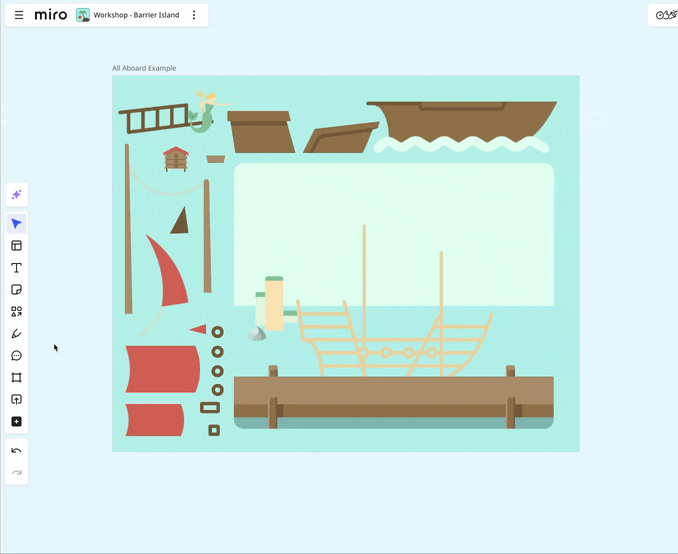This screenshot has width=678, height=554.
Task: Open the Miro AI sparkle tool
Action: (16, 195)
